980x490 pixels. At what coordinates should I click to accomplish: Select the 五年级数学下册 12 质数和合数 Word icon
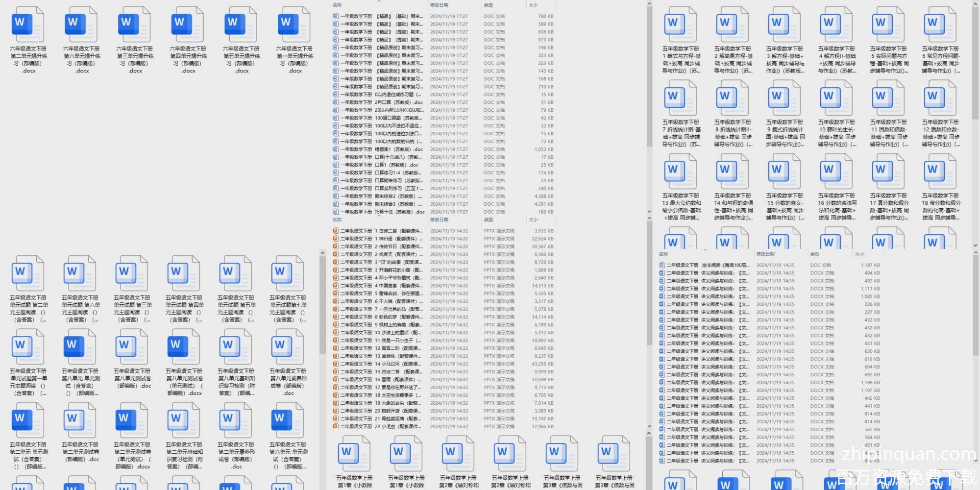[940, 98]
